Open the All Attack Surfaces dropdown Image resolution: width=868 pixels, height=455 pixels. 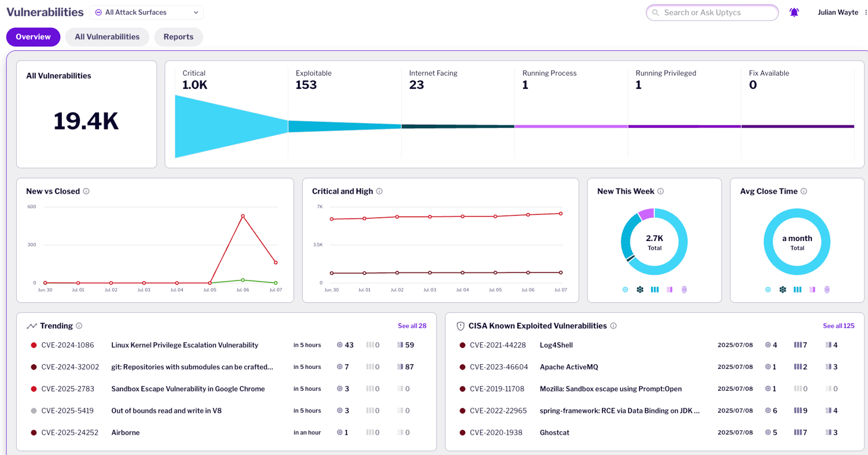146,12
